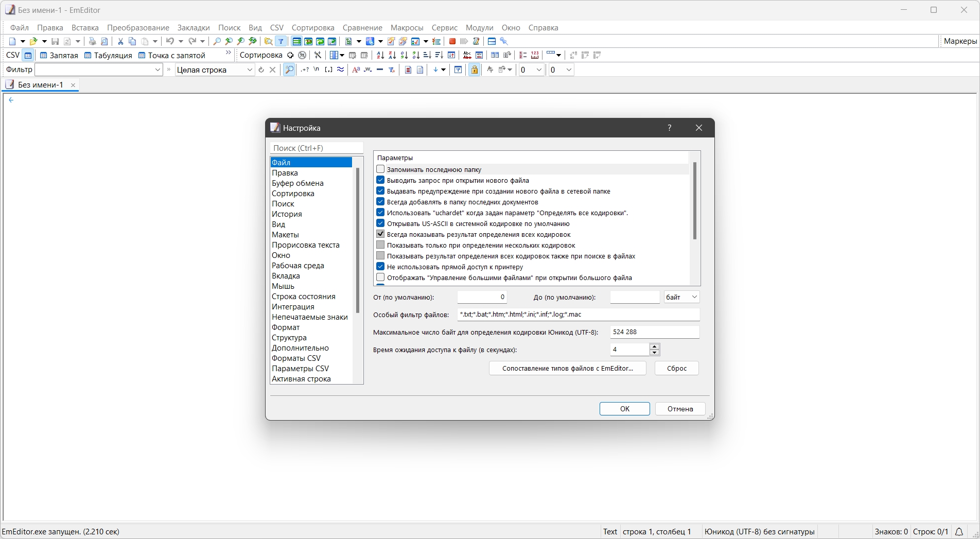Toggle 'Всегда показывать результат определения всех кодировок'

pos(380,234)
